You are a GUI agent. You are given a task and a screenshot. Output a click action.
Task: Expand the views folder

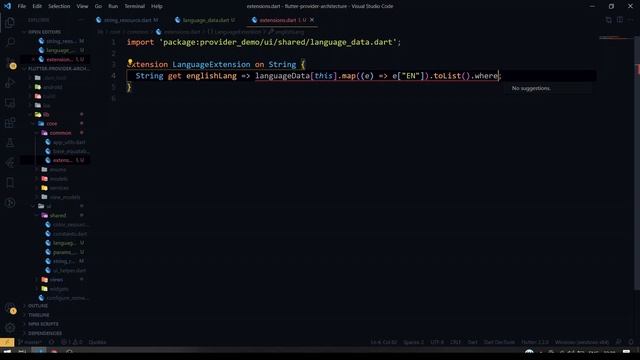pos(56,280)
